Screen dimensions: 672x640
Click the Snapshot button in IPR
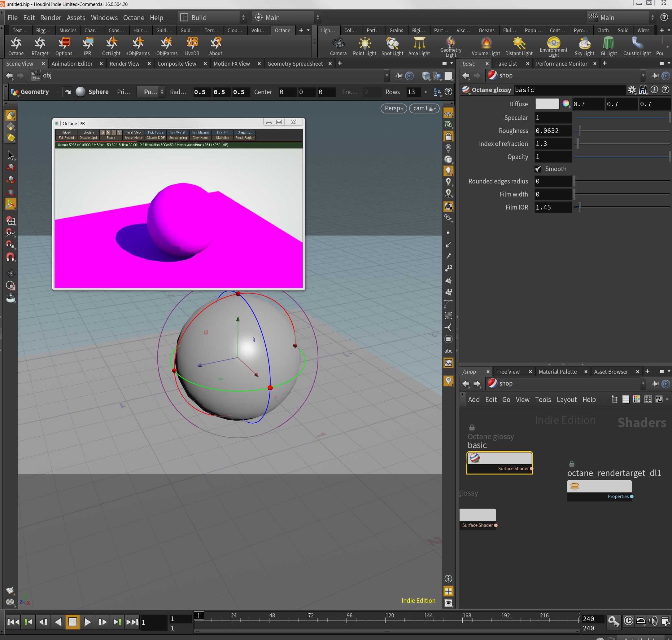point(244,132)
